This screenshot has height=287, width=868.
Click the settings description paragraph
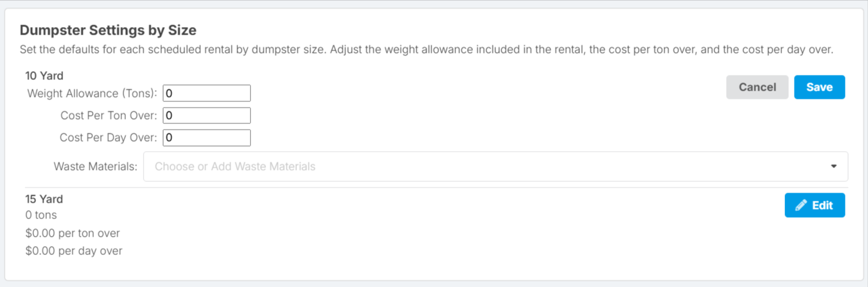tap(426, 50)
